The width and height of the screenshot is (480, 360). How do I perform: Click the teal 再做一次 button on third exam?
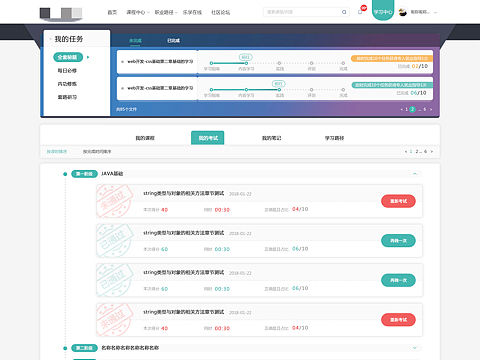(x=398, y=280)
